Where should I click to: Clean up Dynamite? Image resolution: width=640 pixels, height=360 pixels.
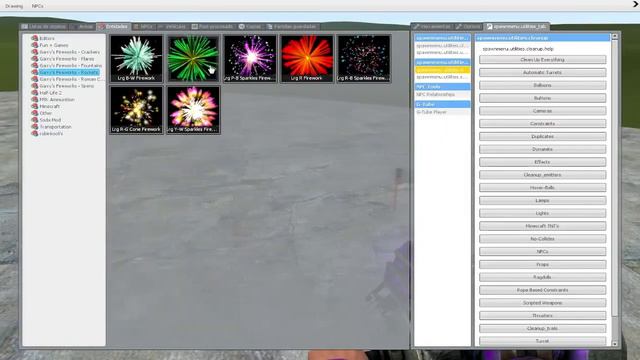[x=542, y=149]
